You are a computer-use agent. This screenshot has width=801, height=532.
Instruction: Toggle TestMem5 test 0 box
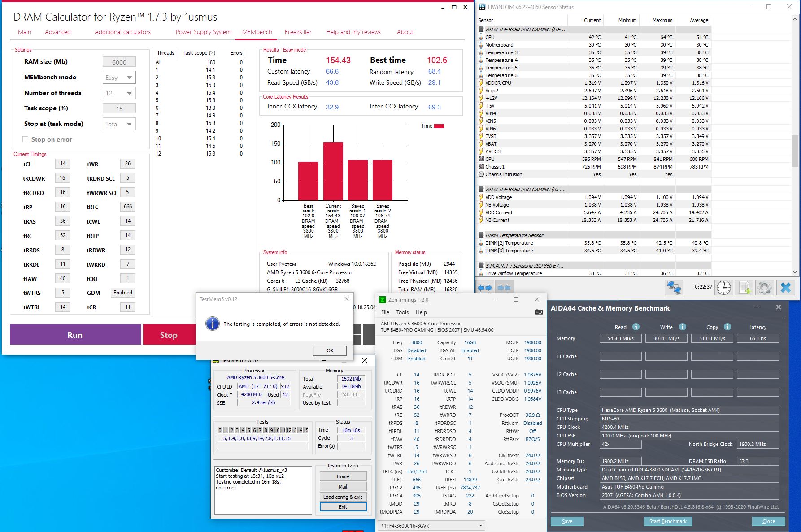tap(220, 430)
